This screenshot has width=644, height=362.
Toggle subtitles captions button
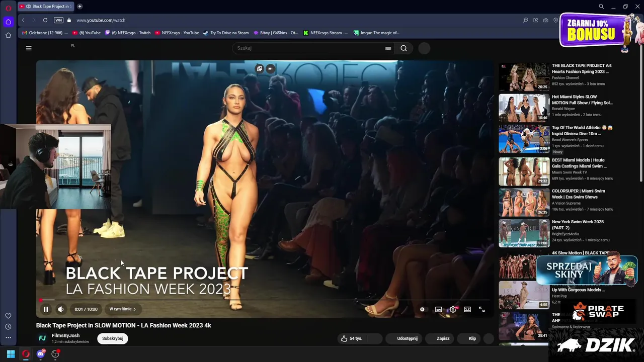click(439, 309)
